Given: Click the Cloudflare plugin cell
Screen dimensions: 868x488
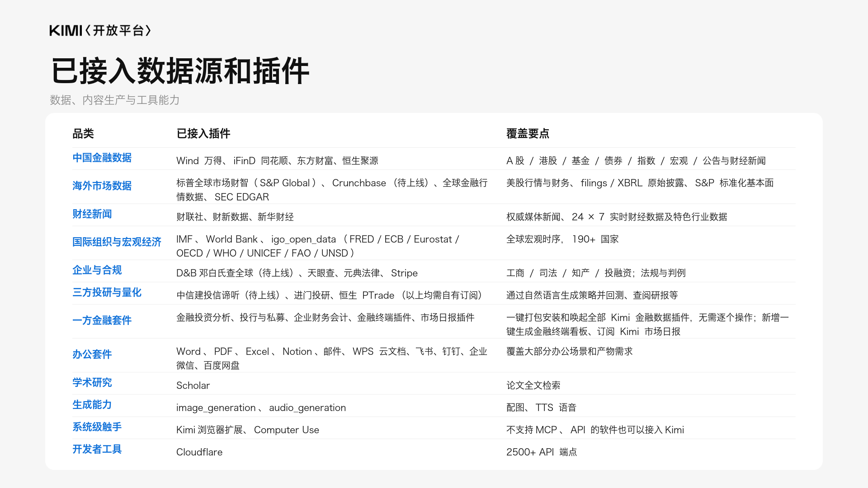Looking at the screenshot, I should click(x=199, y=452).
